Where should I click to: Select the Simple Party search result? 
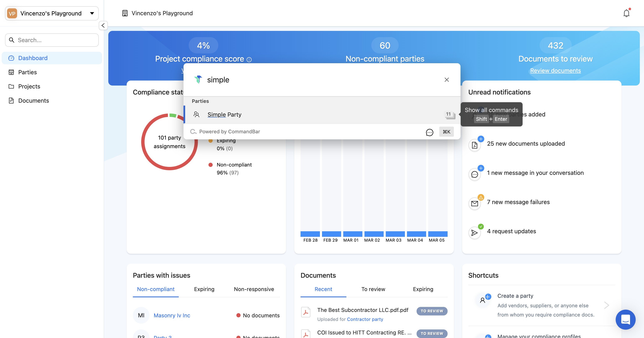click(x=224, y=114)
